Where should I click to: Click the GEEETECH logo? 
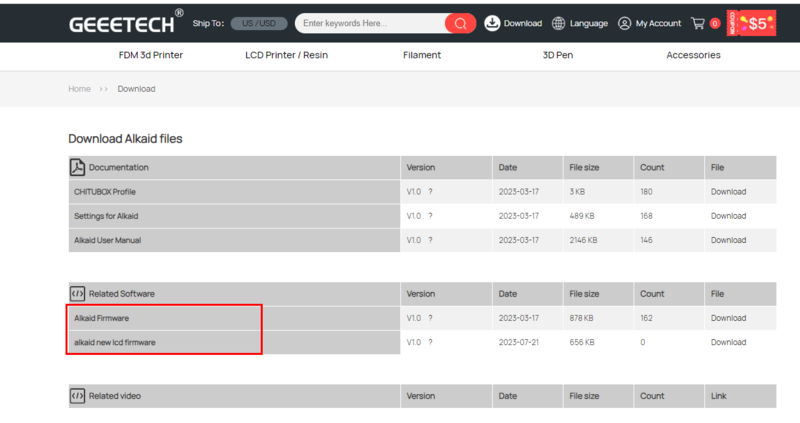click(x=126, y=22)
